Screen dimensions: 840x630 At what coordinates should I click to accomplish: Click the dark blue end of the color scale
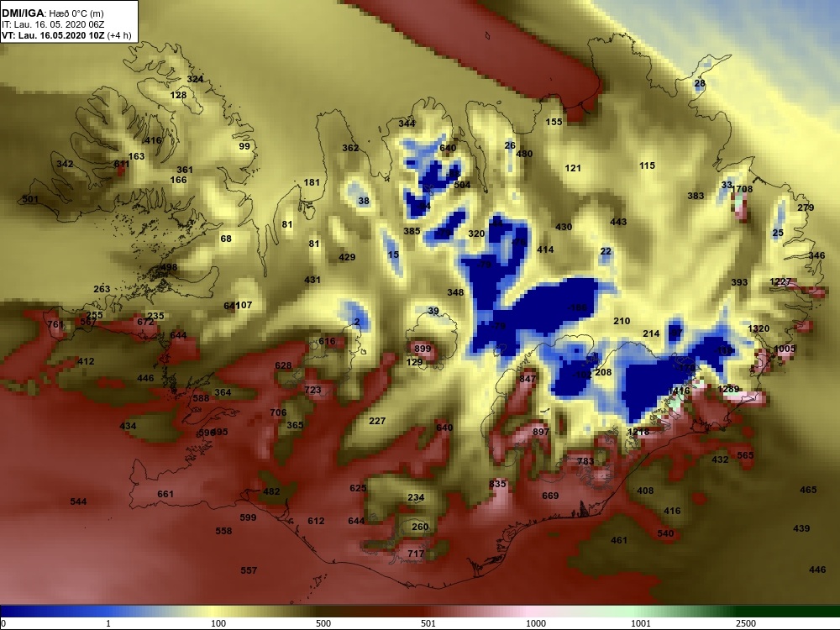tap(11, 612)
